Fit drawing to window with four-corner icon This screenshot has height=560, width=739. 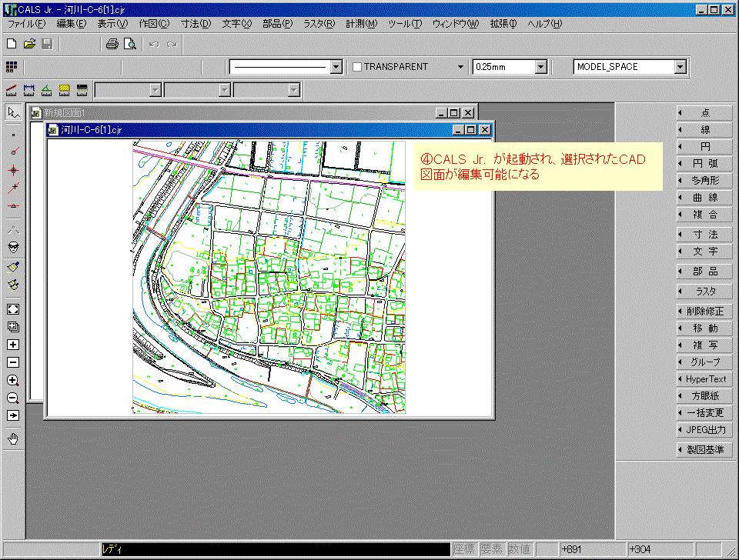click(13, 309)
